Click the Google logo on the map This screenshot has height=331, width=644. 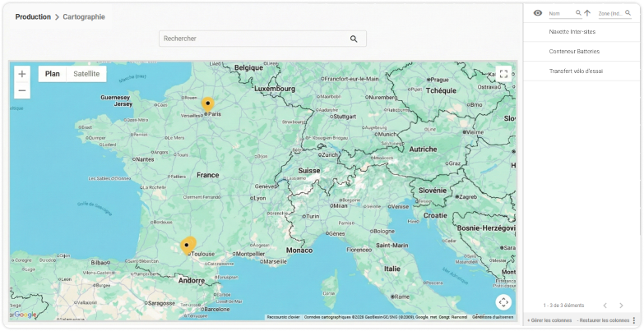click(x=25, y=315)
